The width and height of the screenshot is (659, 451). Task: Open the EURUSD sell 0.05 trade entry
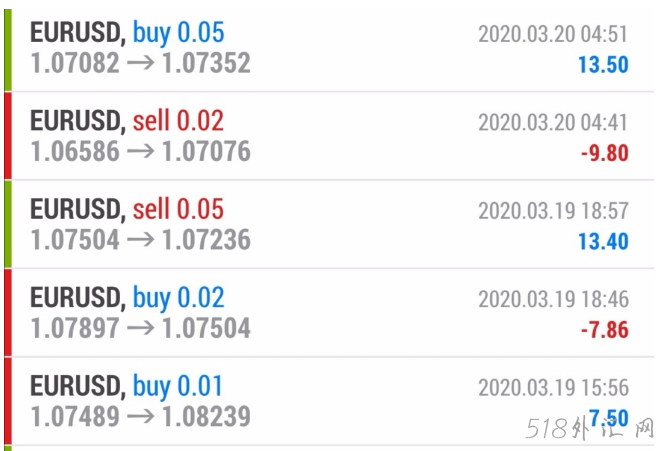pos(127,209)
